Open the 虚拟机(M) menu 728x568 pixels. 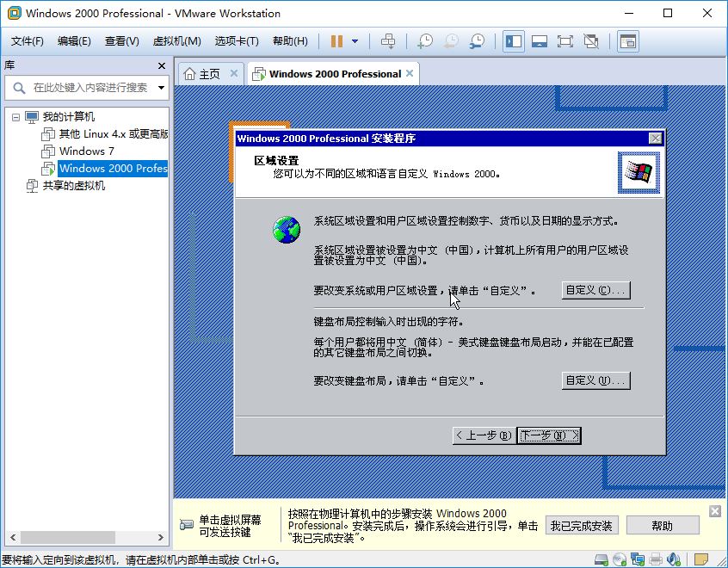177,41
